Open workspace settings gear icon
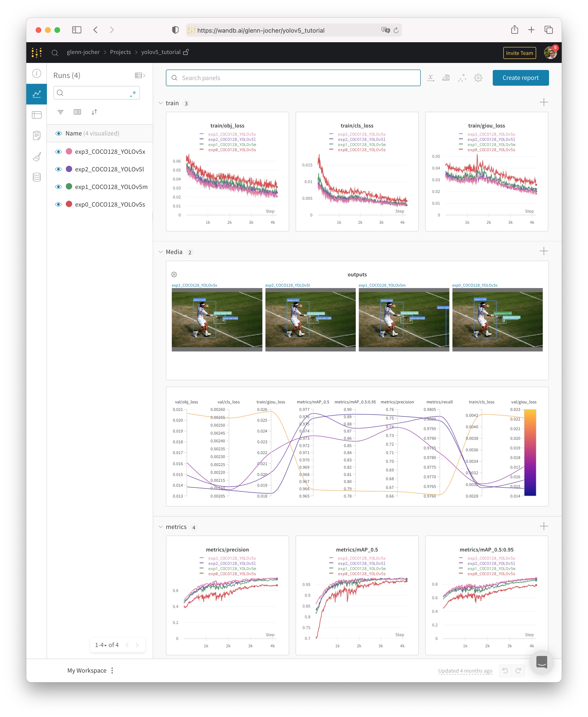Image resolution: width=588 pixels, height=717 pixels. point(478,78)
